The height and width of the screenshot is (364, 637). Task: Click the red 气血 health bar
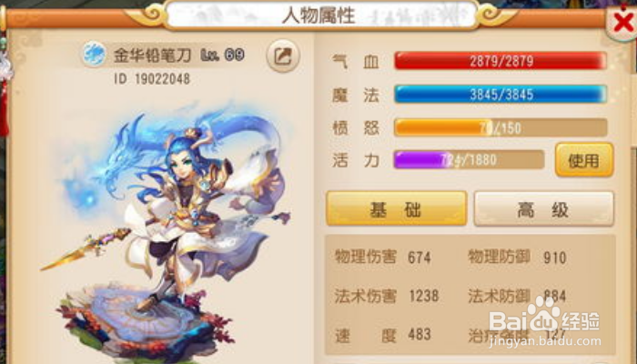(x=500, y=61)
